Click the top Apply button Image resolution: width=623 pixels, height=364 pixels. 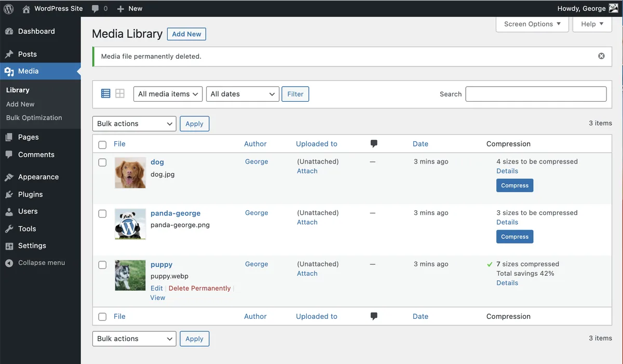pyautogui.click(x=194, y=124)
